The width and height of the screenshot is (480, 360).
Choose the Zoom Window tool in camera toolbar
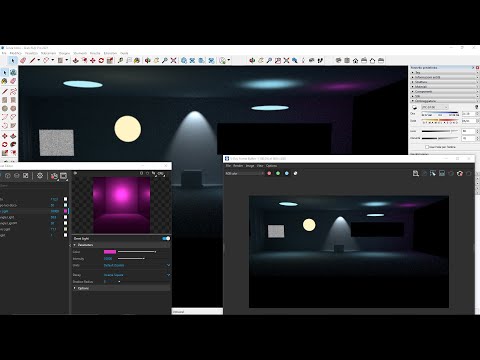pos(278,60)
